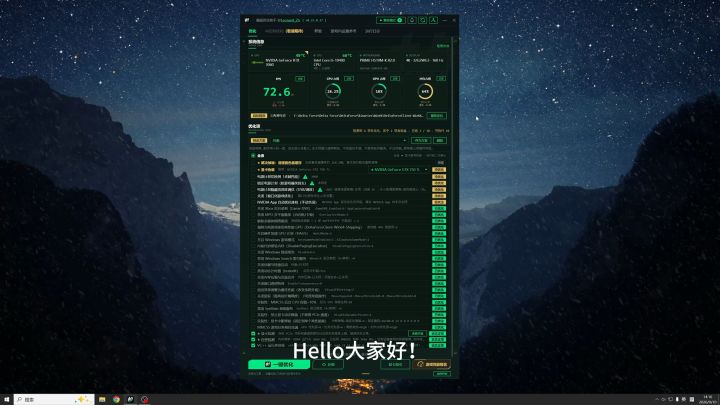720x405 pixels.
Task: Click status button on Windows Search row
Action: [439, 259]
